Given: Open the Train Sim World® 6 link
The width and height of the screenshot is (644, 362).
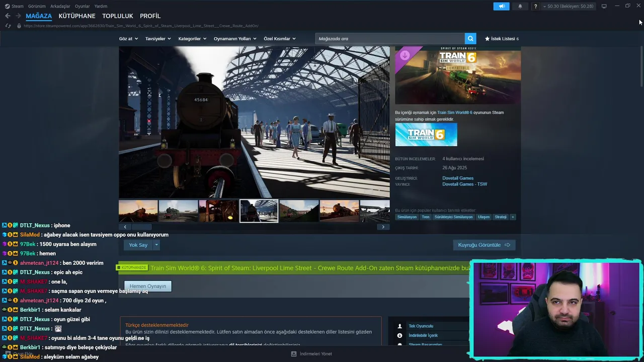Looking at the screenshot, I should 455,113.
